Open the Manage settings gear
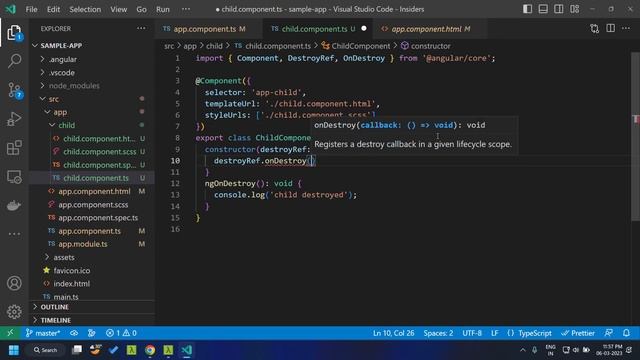This screenshot has width=640, height=360. (x=14, y=312)
